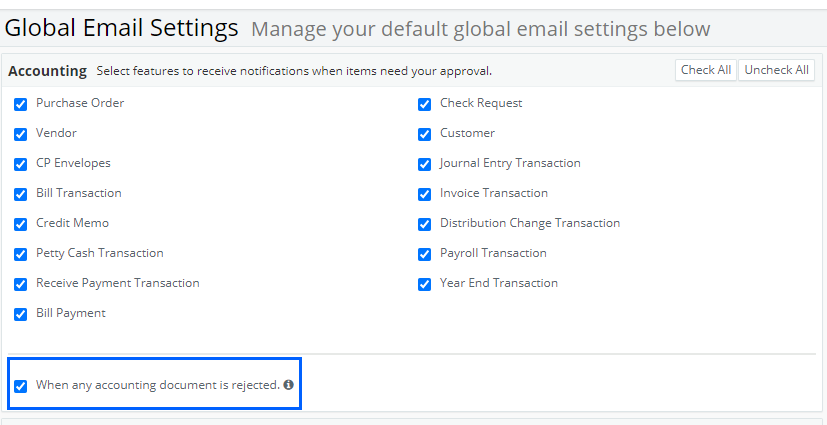The image size is (827, 425).
Task: Disable CP Envelopes notifications
Action: [x=21, y=164]
